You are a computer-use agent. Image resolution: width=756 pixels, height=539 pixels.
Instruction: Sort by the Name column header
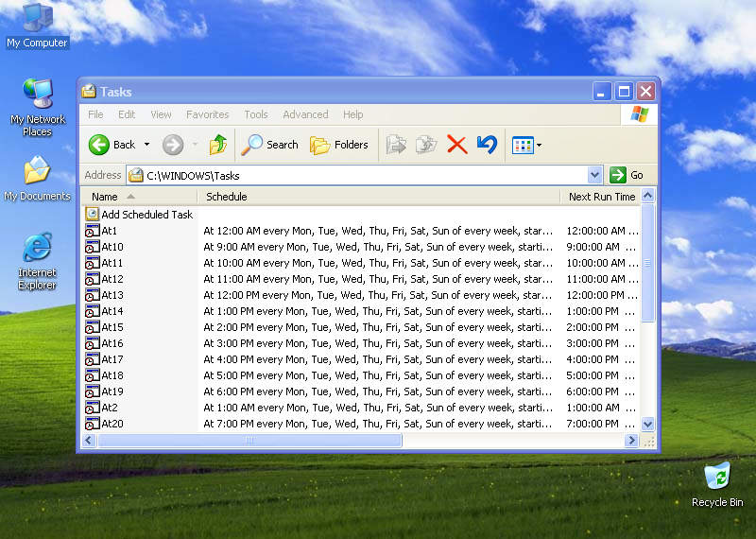(139, 197)
